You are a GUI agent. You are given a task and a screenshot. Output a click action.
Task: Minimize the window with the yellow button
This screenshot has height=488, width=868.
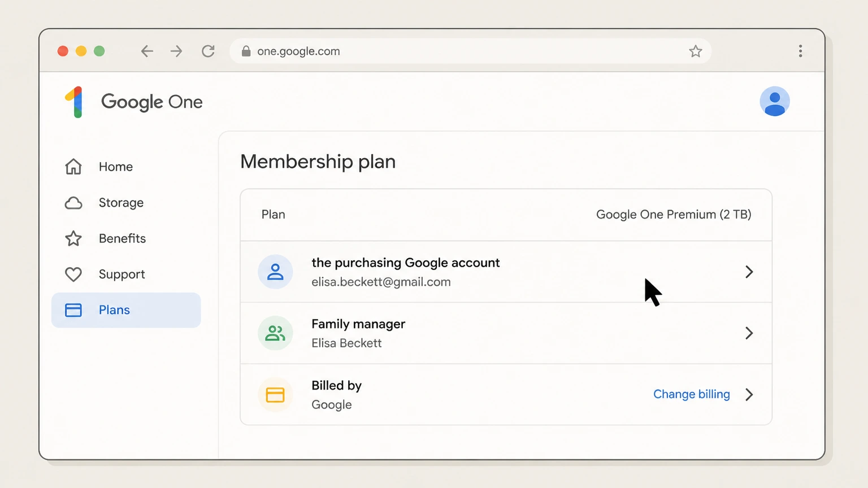(81, 51)
